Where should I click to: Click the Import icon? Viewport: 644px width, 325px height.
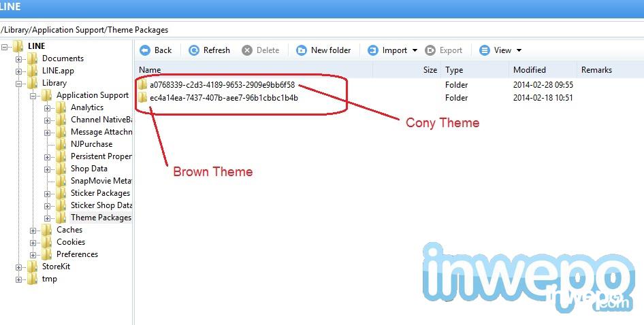[x=372, y=50]
